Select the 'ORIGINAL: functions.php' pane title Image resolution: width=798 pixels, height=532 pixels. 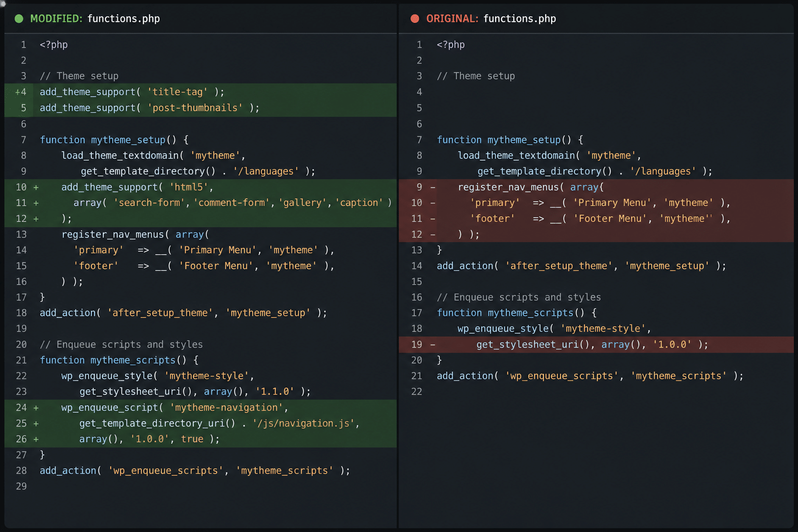(491, 19)
